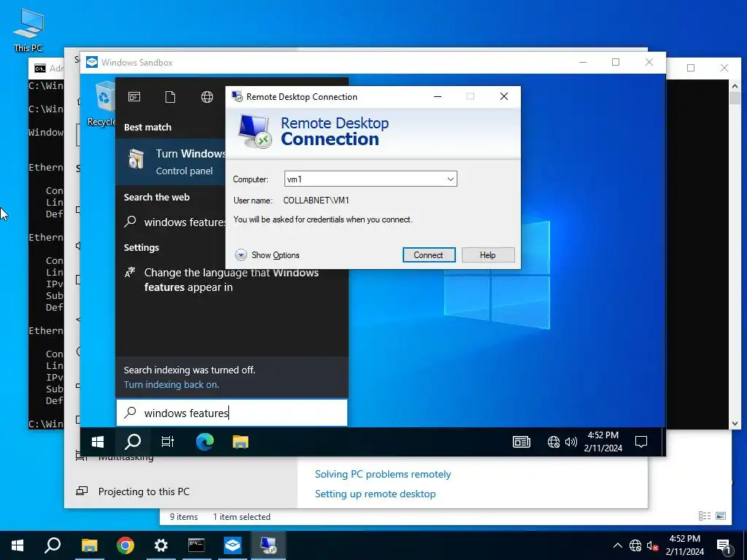
Task: Click host taskbar search icon
Action: pos(53,545)
